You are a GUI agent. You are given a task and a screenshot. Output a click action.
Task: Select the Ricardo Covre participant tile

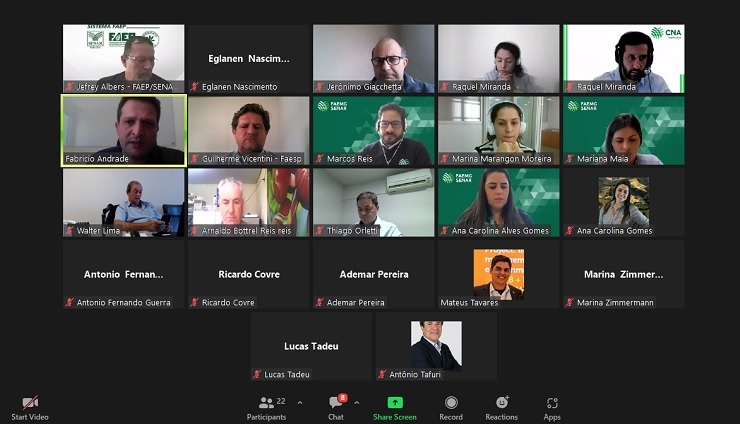click(249, 275)
